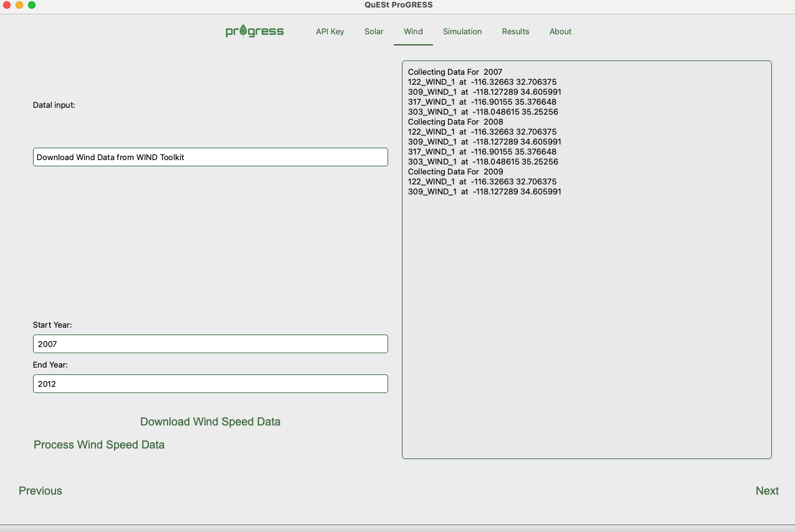Screen dimensions: 795x532
Task: Switch to the Solar tab
Action: 374,31
